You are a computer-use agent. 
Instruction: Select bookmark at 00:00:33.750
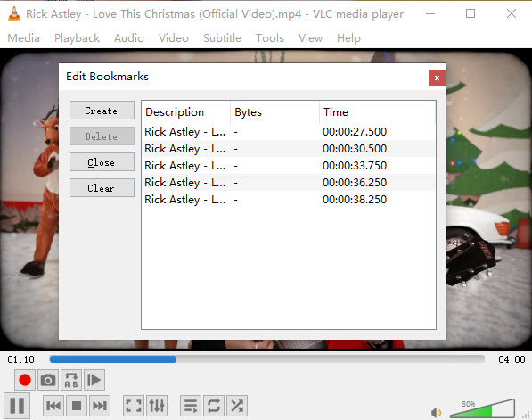(x=289, y=165)
